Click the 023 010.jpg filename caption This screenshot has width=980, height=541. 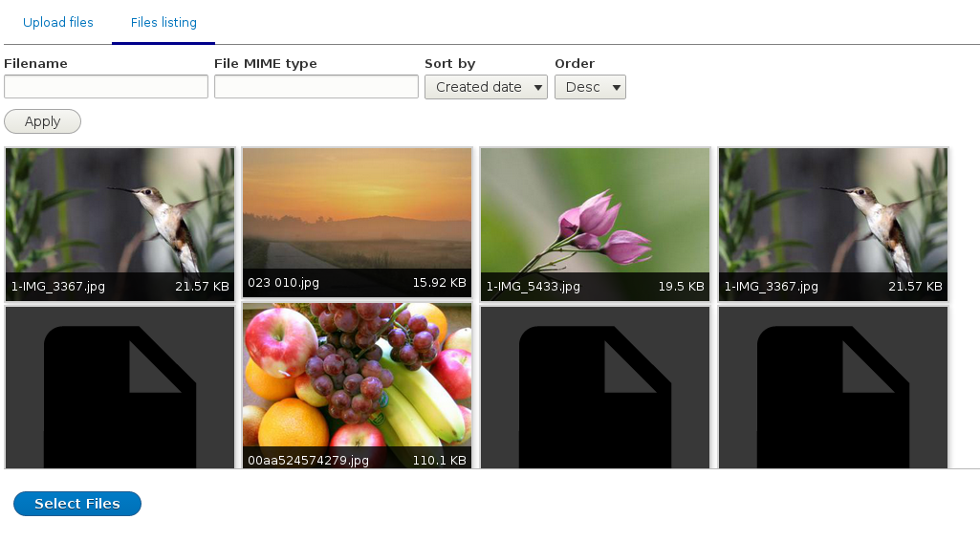pos(284,283)
